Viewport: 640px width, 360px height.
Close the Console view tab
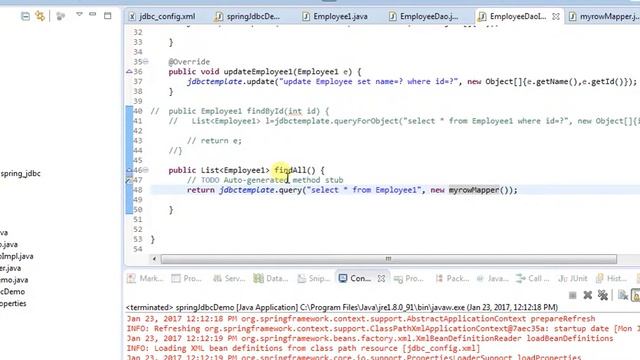381,278
